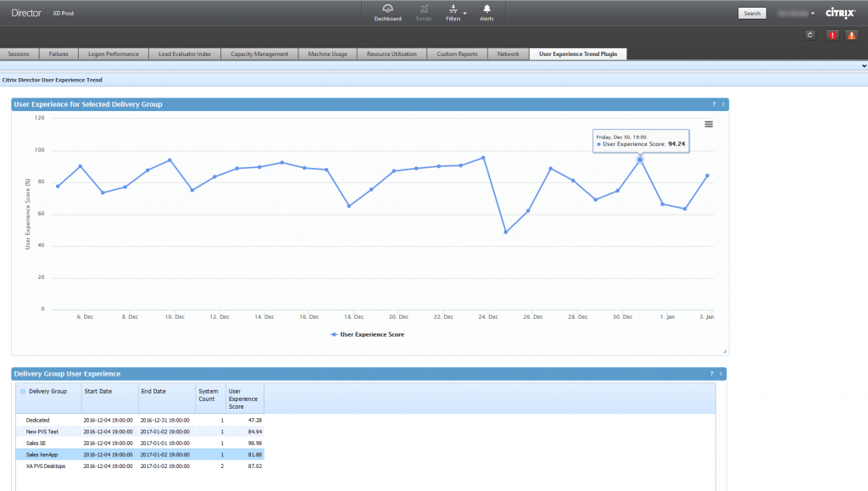Click the refresh icon

coord(810,35)
